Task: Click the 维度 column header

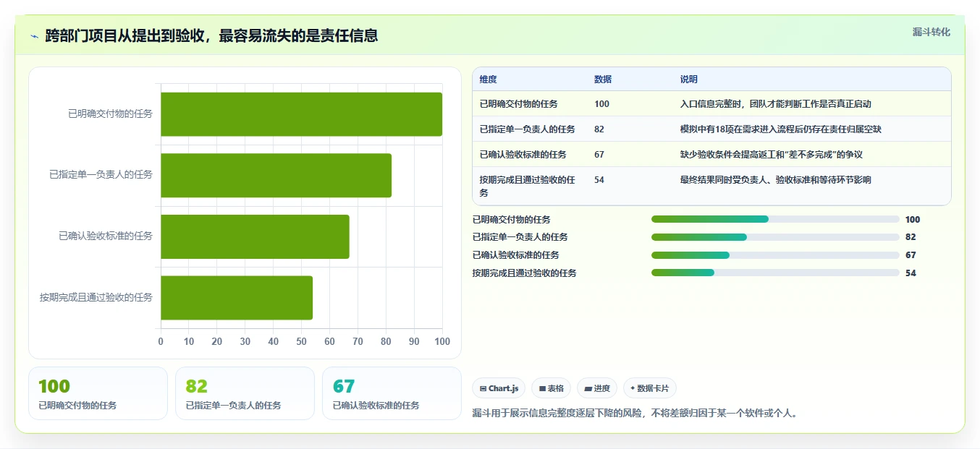Action: point(488,80)
